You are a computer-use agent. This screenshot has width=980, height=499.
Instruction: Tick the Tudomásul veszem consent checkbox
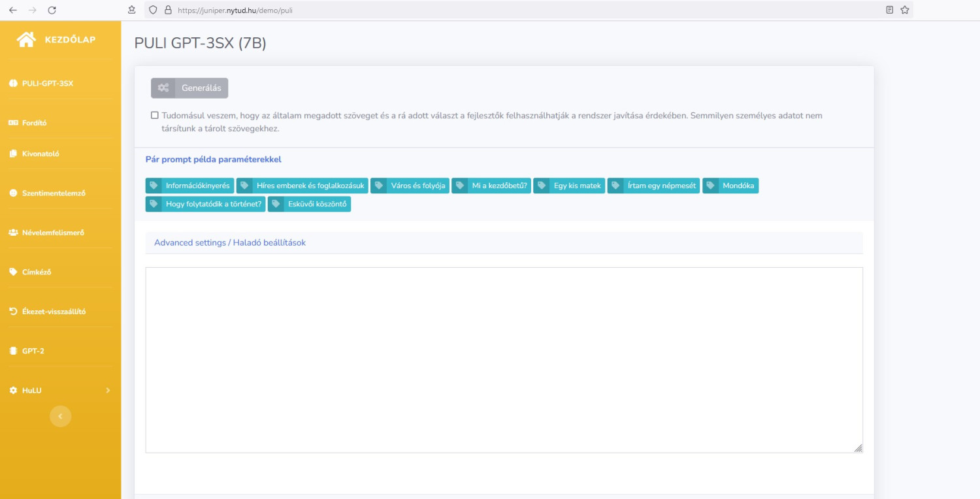coord(155,116)
